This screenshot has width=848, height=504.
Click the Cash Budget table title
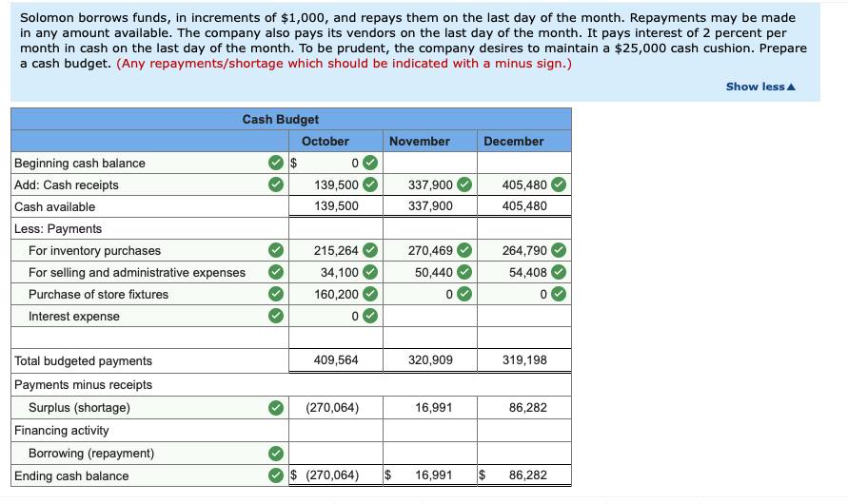[280, 120]
